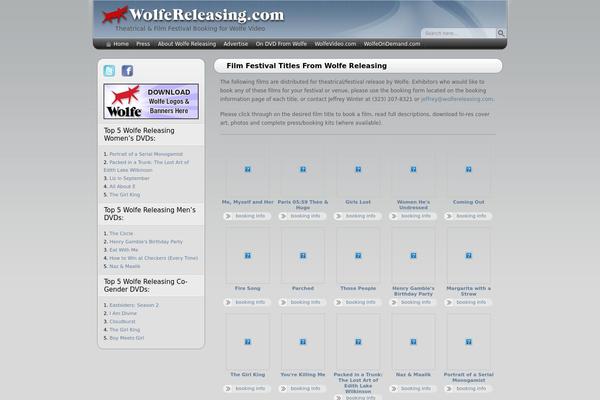This screenshot has width=600, height=400.
Task: Open booking info for Coming Out
Action: (x=468, y=216)
